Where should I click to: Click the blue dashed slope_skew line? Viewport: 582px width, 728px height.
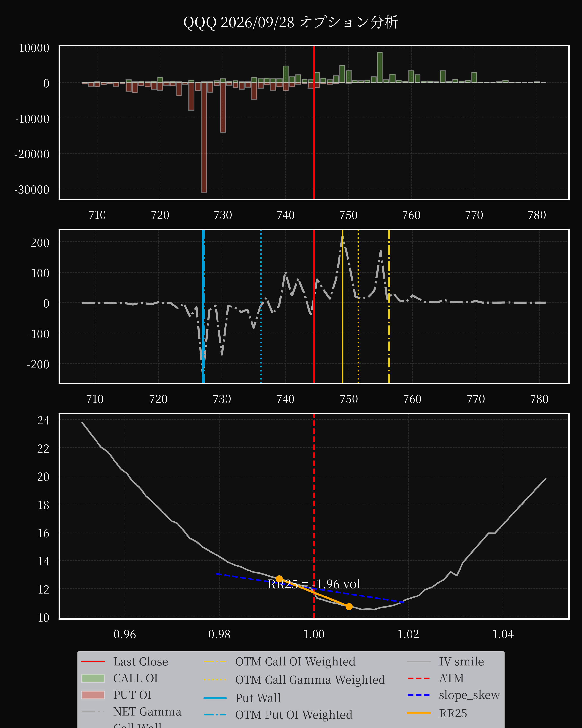tap(310, 588)
